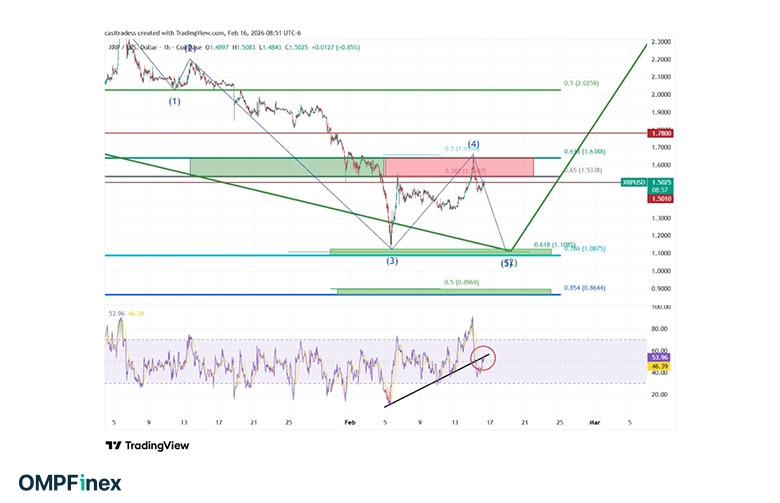This screenshot has height=503, width=780.
Task: Click the OMPFinex logo
Action: click(x=67, y=483)
